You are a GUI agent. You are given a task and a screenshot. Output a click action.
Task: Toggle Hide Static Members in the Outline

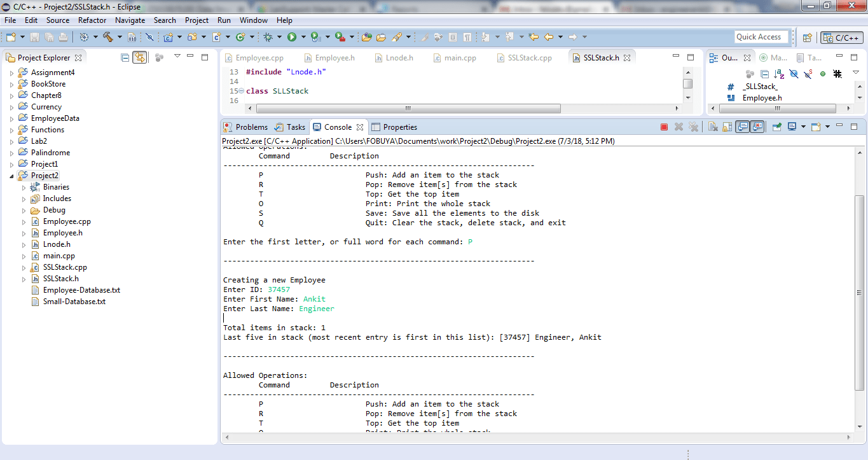[807, 74]
